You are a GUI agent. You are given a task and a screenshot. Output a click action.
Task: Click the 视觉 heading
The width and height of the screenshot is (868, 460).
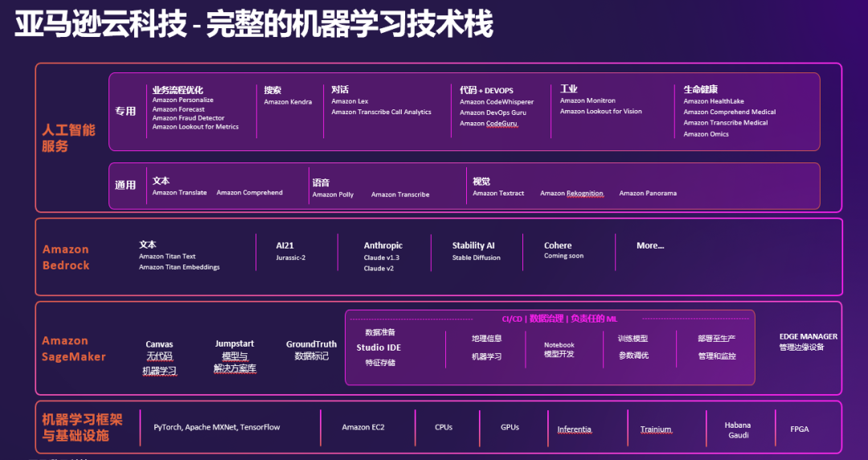tap(481, 181)
